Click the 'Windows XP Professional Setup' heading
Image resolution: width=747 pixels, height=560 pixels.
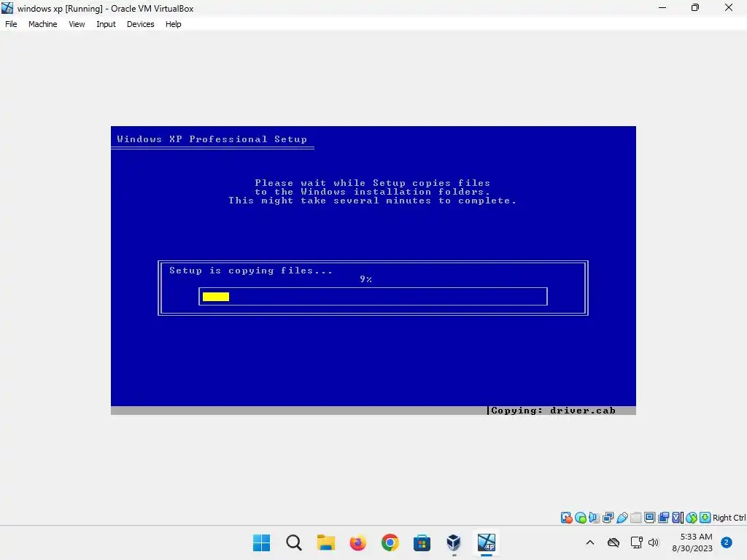click(x=212, y=139)
